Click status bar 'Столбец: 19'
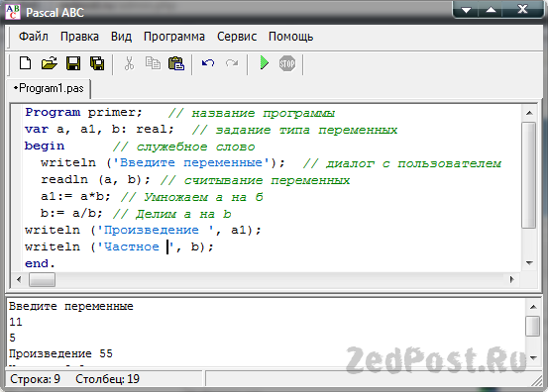The width and height of the screenshot is (548, 392). point(107,379)
